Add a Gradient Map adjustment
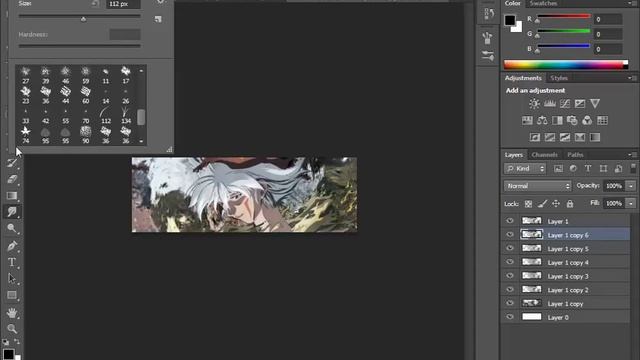This screenshot has height=360, width=640. click(x=595, y=137)
